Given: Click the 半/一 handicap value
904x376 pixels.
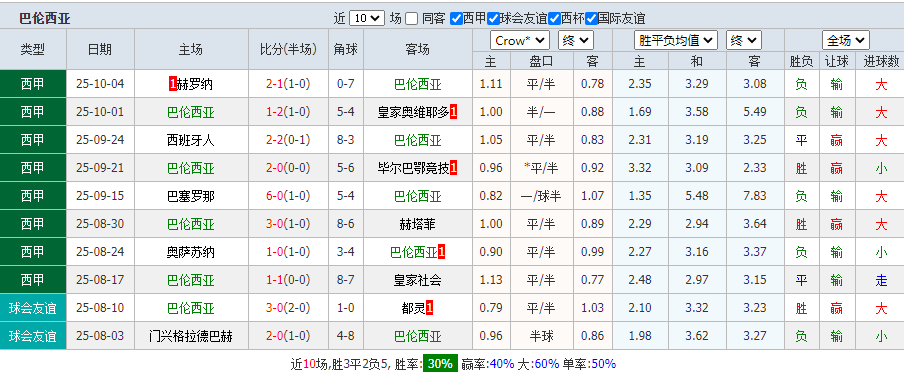Looking at the screenshot, I should click(541, 112).
